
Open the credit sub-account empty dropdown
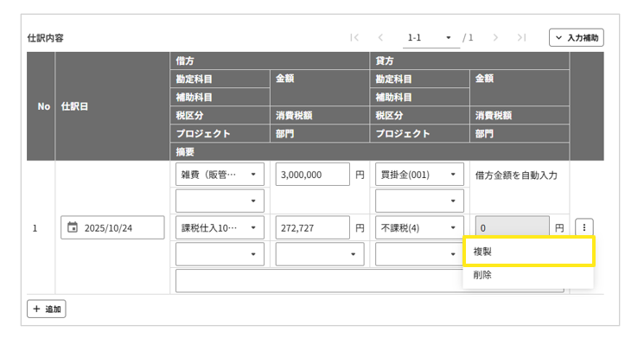click(x=419, y=201)
